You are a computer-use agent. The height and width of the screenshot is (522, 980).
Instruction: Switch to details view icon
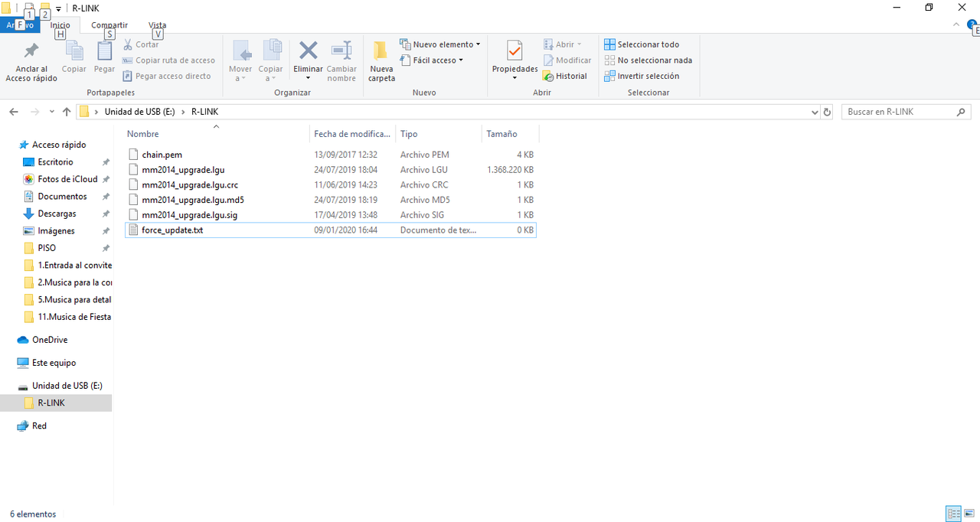953,514
